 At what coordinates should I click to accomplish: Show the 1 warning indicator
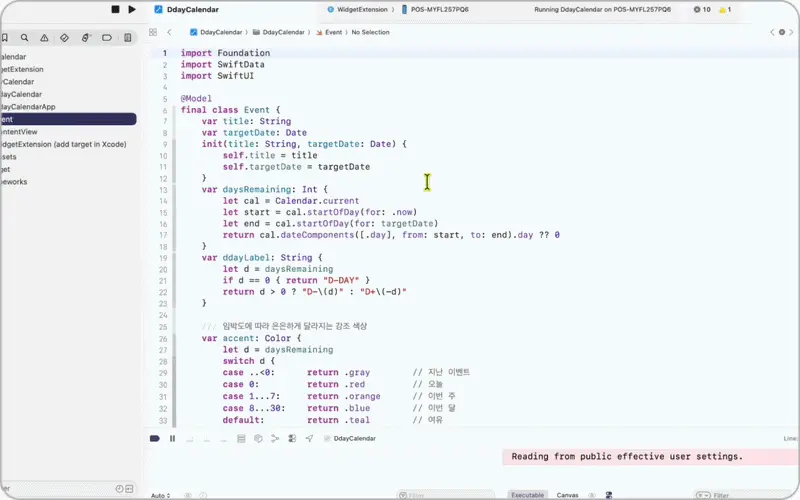[725, 9]
